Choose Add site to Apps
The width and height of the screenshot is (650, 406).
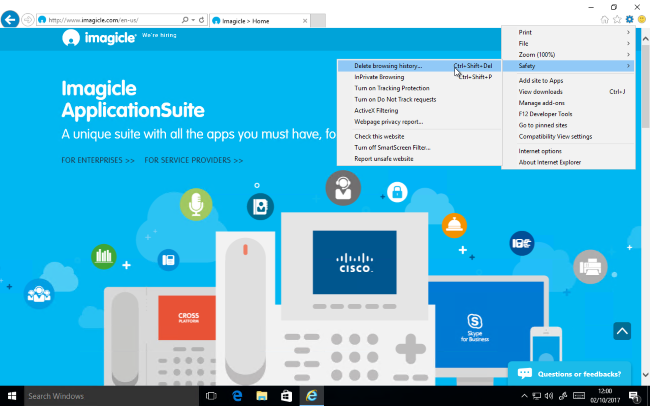pyautogui.click(x=568, y=81)
